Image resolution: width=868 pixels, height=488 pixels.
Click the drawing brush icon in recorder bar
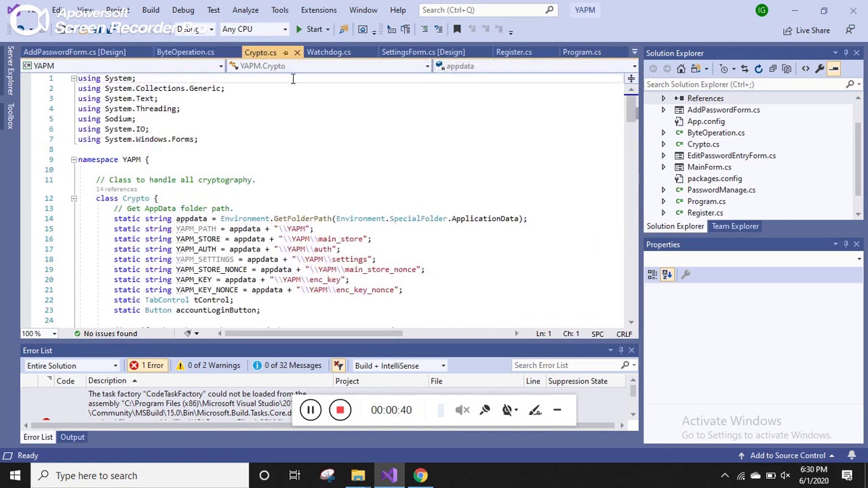[x=535, y=410]
